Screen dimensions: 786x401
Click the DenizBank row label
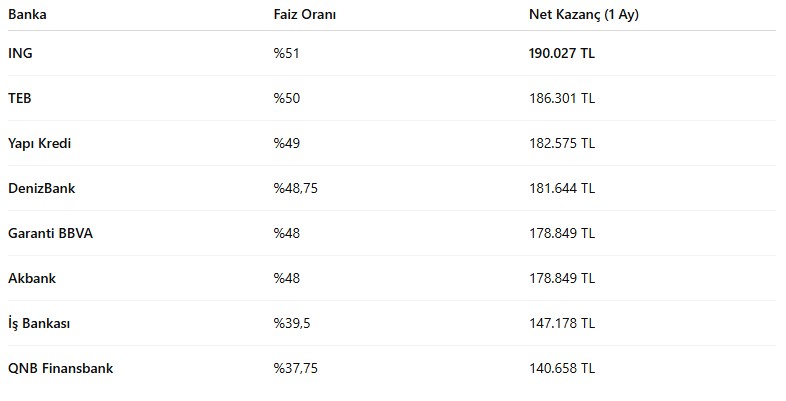coord(42,188)
